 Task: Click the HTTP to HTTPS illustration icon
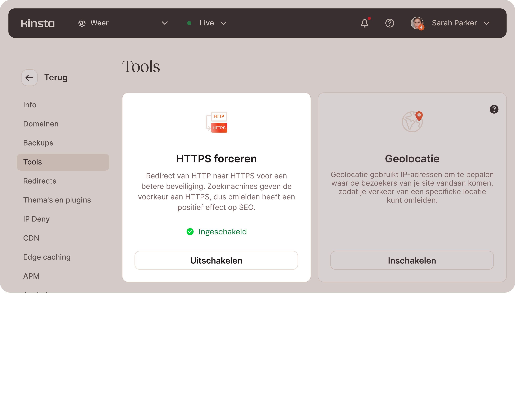[x=217, y=122]
